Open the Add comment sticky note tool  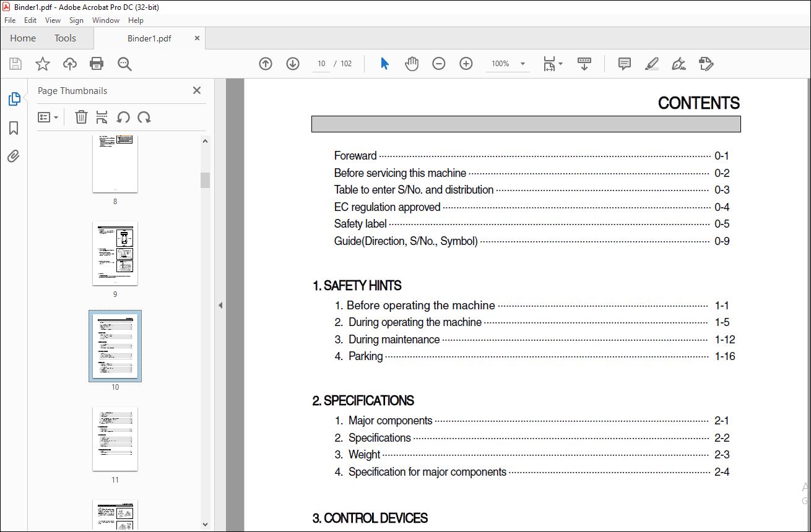click(625, 64)
